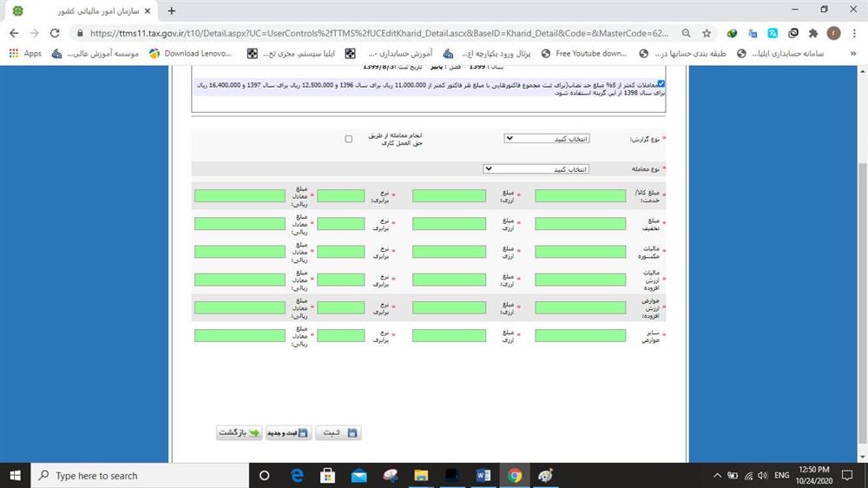This screenshot has height=488, width=868.
Task: Focus the مالیات مکسوره amount field
Action: click(x=580, y=252)
